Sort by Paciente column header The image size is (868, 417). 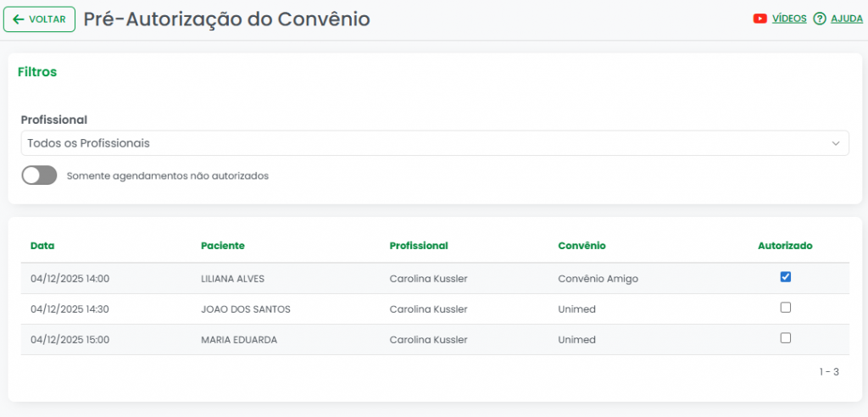(223, 246)
